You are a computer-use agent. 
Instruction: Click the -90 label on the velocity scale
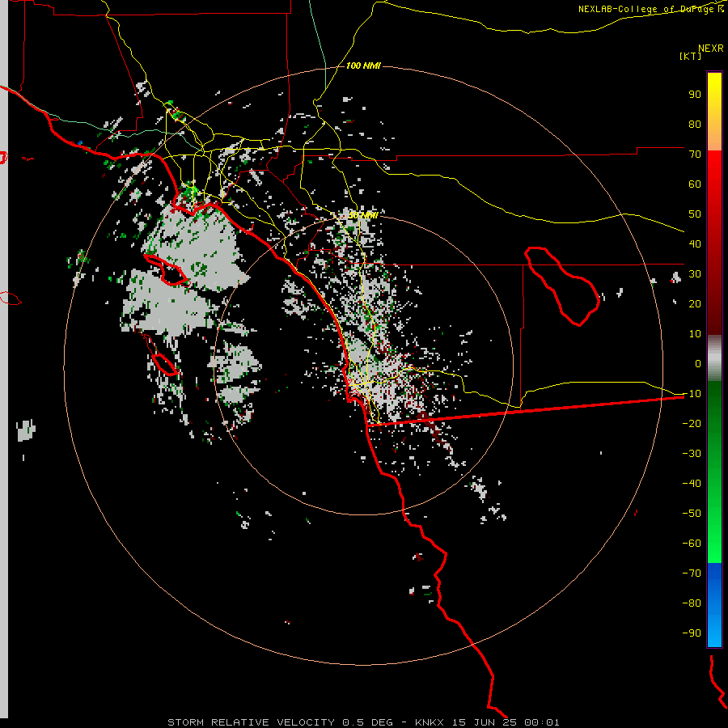coord(692,633)
